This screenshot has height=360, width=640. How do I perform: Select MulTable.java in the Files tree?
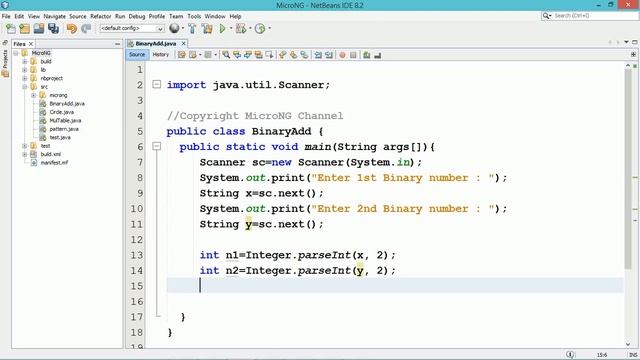[65, 120]
